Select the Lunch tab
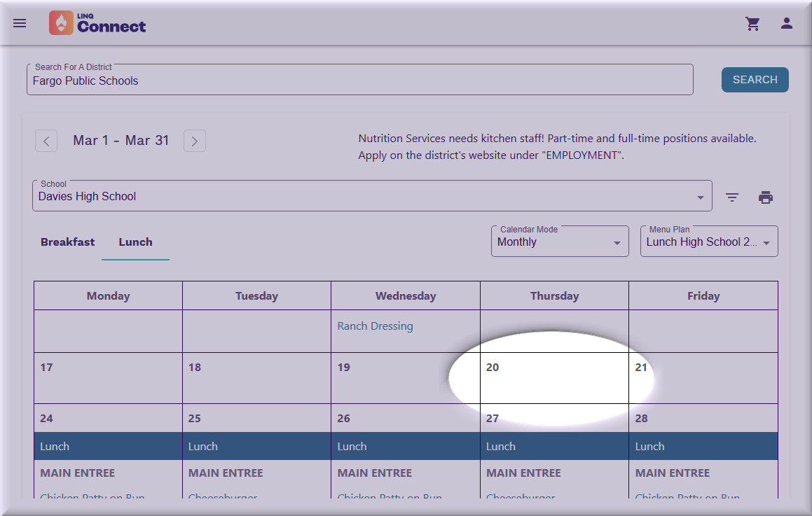Image resolution: width=812 pixels, height=516 pixels. coord(135,242)
